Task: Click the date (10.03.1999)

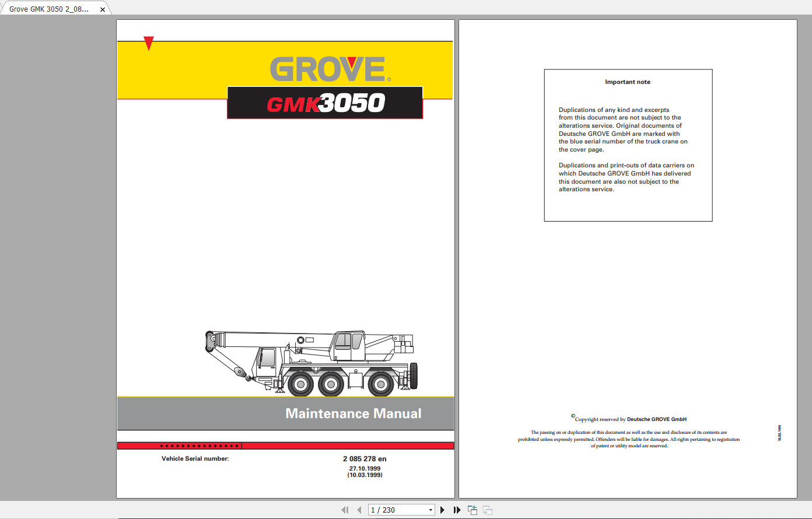Action: [x=365, y=475]
